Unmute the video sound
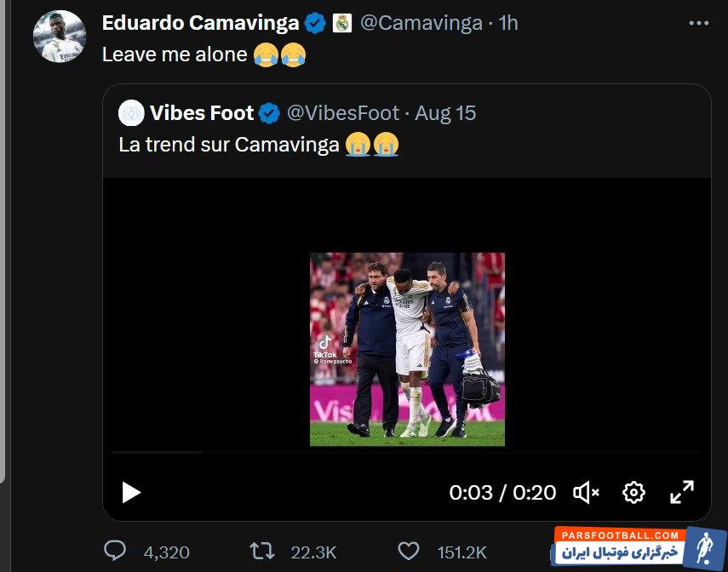The height and width of the screenshot is (572, 728). point(586,492)
